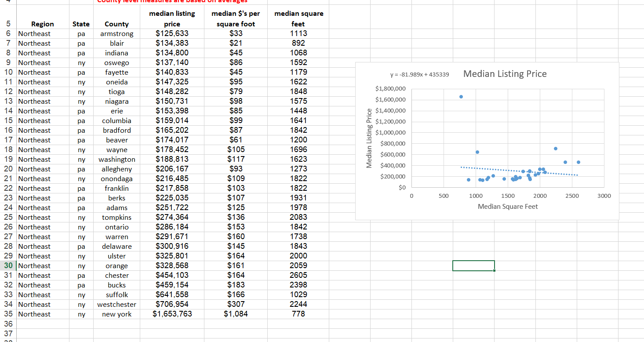Click the data point near $700,000 at 2250
This screenshot has width=644, height=342.
coord(556,149)
